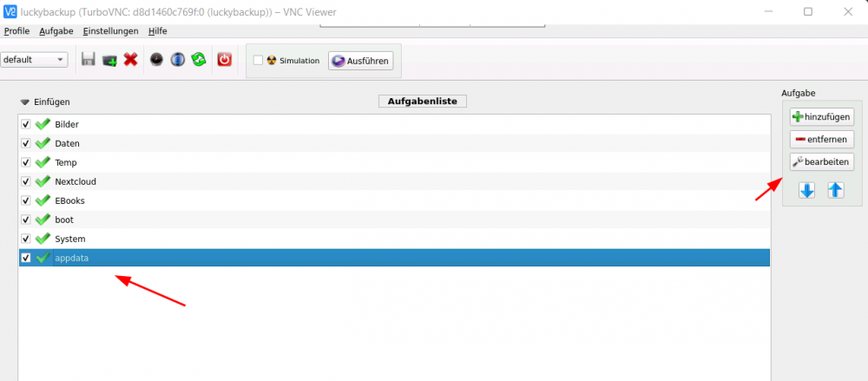Click the Aufgabenliste header label
Image resolution: width=868 pixels, height=381 pixels.
423,102
